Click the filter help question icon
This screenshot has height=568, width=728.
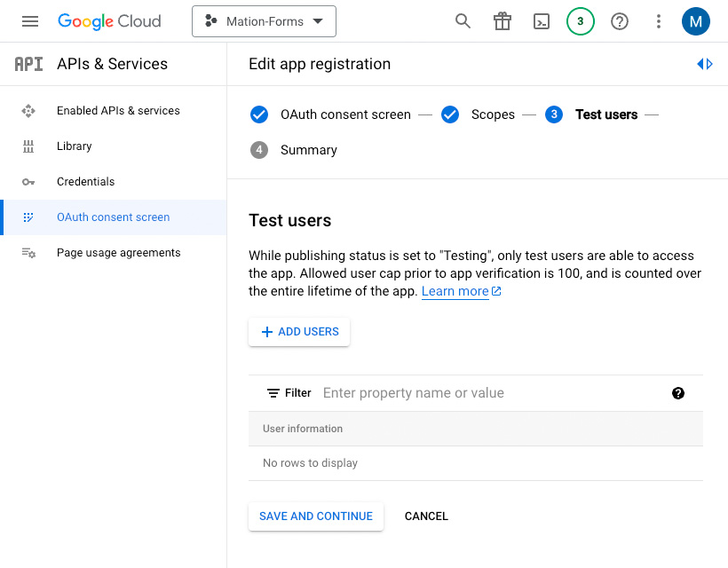[678, 393]
